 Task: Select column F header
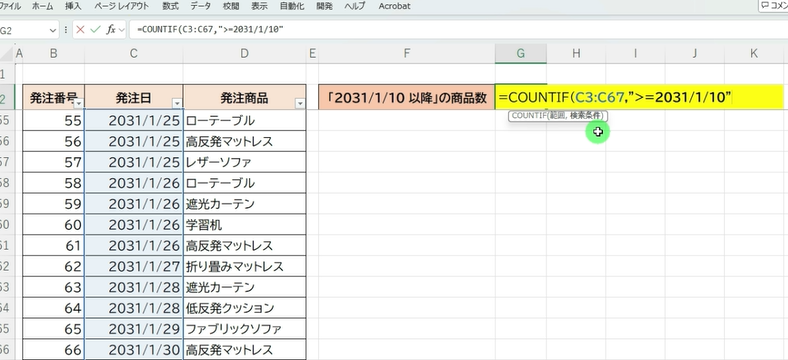407,53
